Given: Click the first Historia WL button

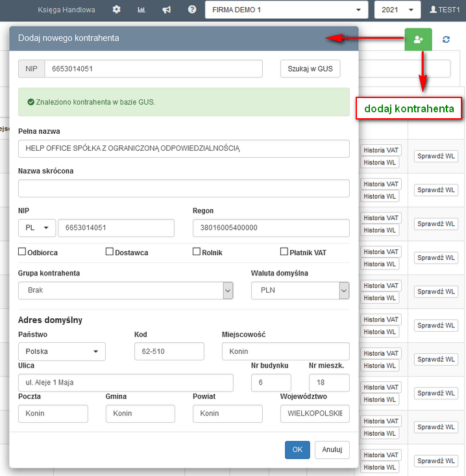Looking at the screenshot, I should [x=380, y=162].
